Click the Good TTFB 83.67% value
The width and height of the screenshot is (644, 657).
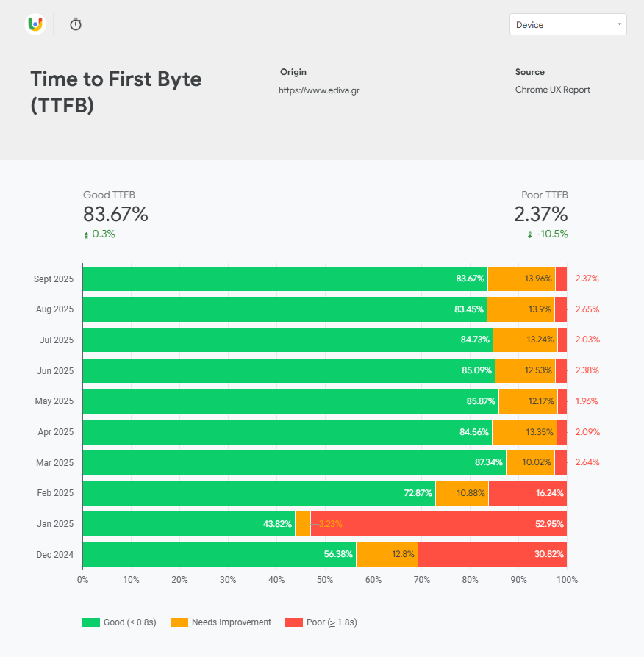click(115, 215)
